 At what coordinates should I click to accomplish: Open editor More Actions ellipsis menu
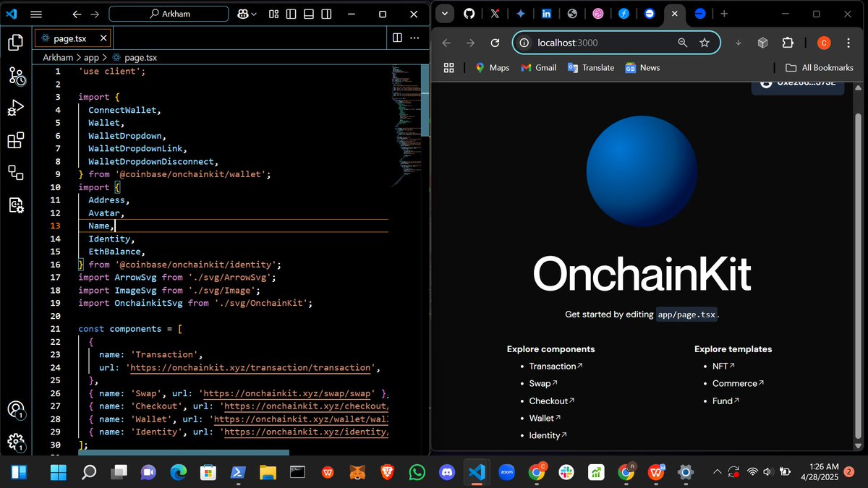[x=414, y=38]
